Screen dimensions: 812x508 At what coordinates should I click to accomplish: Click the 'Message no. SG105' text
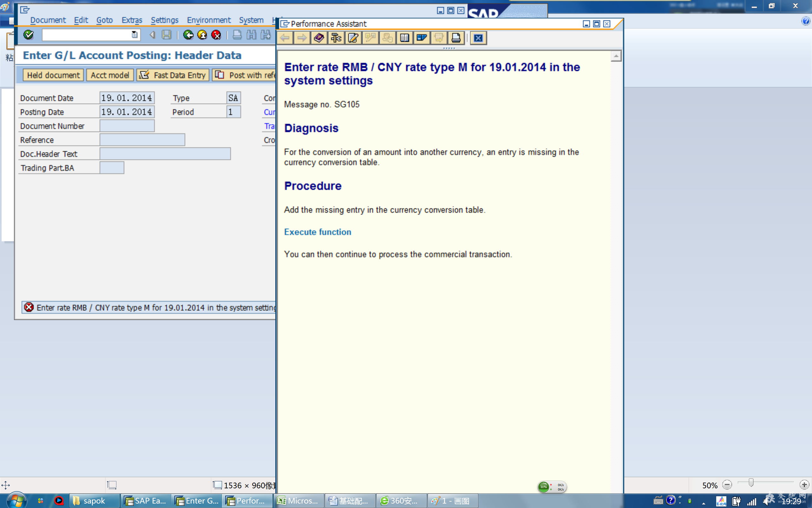322,104
